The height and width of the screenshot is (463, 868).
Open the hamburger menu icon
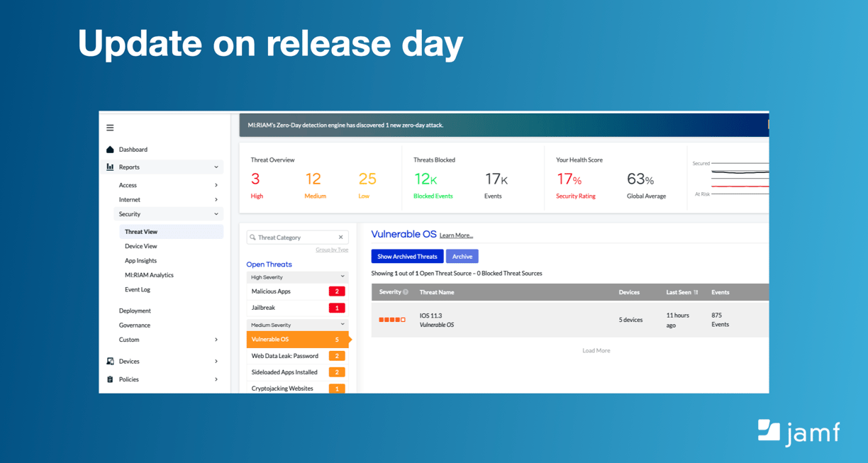pyautogui.click(x=110, y=128)
